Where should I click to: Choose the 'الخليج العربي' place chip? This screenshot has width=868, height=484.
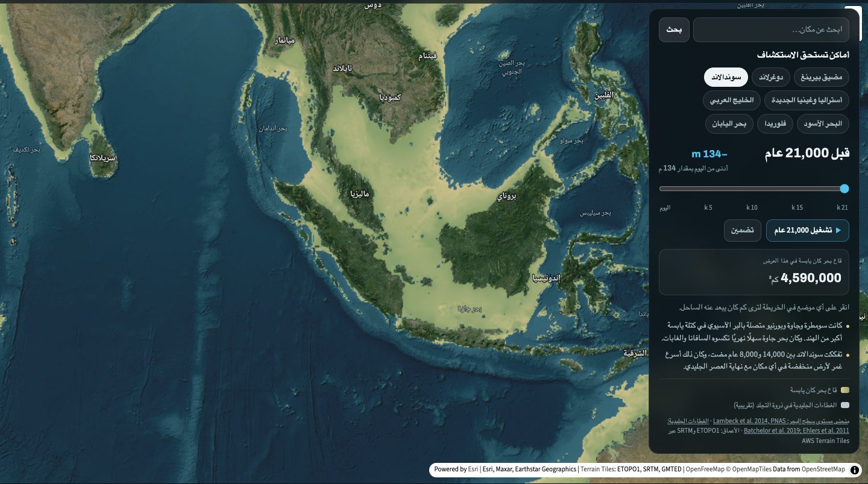tap(732, 100)
